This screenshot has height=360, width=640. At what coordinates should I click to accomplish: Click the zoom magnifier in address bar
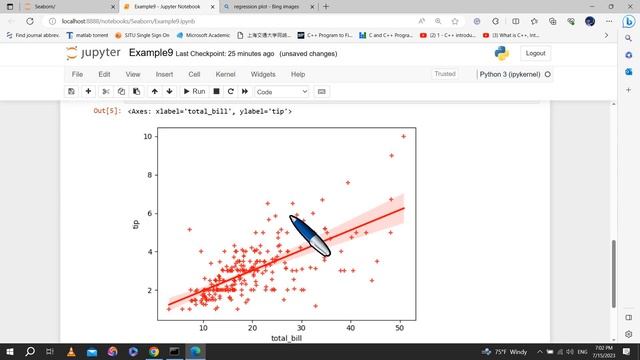pyautogui.click(x=438, y=21)
